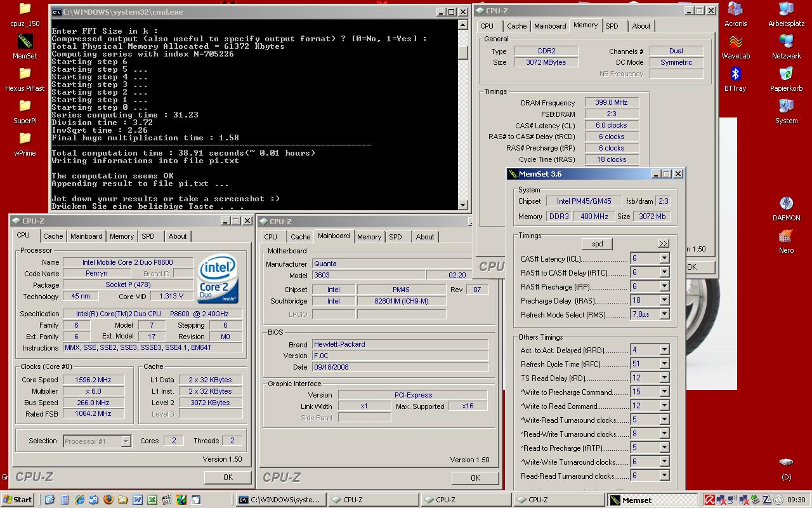
Task: Open the folder icon in quick launch
Action: point(122,500)
